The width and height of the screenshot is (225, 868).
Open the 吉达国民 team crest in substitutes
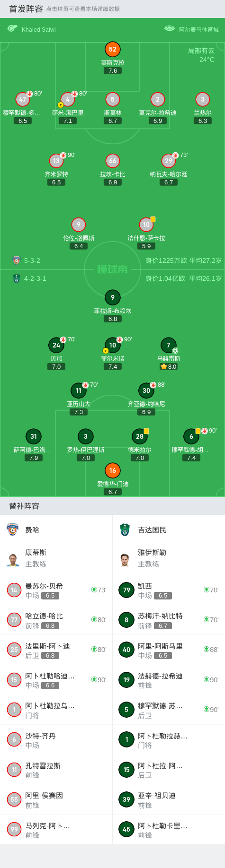[x=125, y=529]
